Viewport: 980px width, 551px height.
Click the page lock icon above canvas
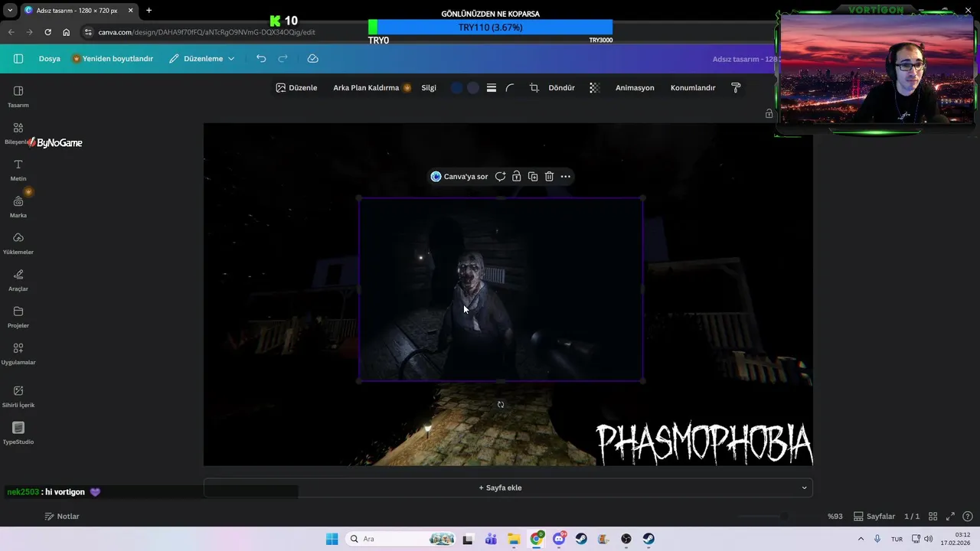tap(769, 113)
